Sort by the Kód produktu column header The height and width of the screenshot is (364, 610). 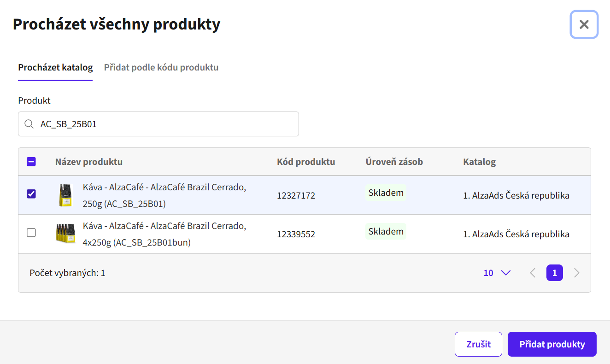pos(306,162)
